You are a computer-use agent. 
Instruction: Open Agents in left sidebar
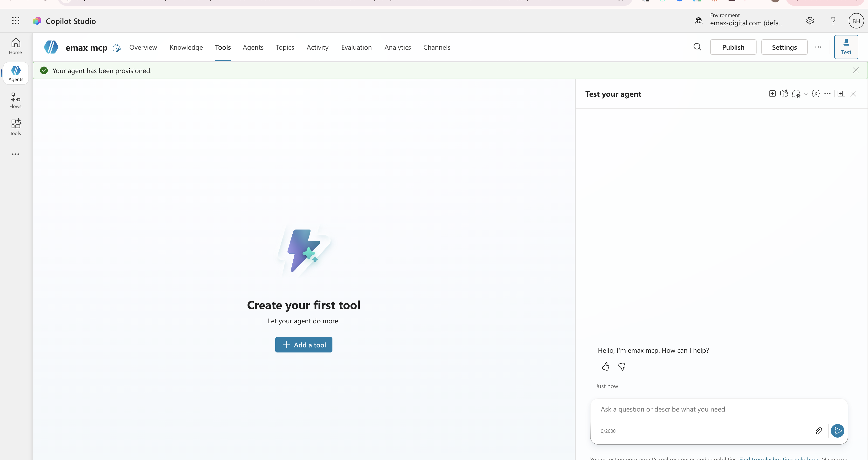[x=16, y=73]
